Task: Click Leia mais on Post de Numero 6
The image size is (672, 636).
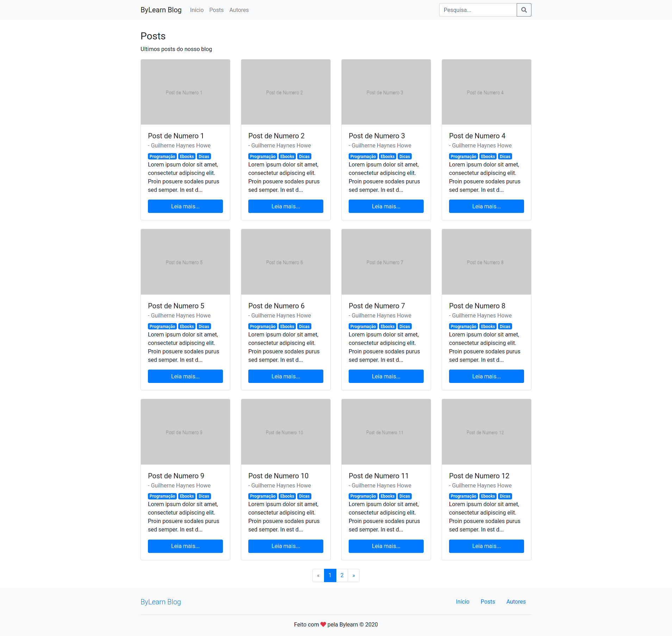Action: [286, 376]
